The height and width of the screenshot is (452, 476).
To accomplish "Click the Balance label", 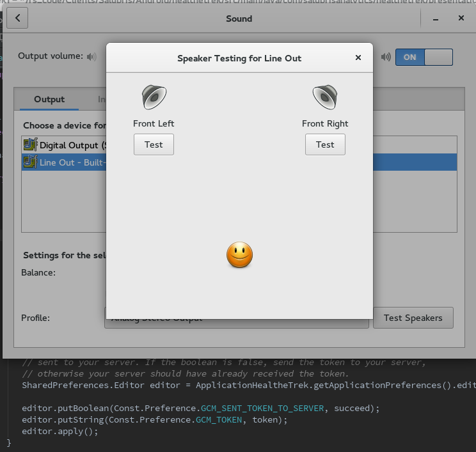I will pyautogui.click(x=38, y=273).
